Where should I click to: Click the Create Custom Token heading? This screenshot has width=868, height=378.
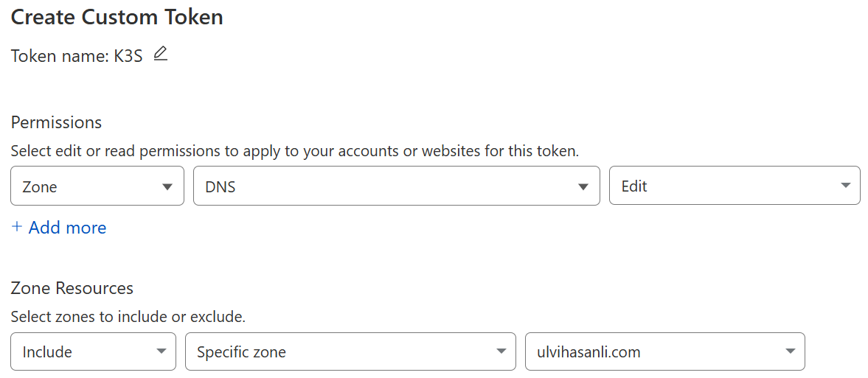(x=117, y=17)
